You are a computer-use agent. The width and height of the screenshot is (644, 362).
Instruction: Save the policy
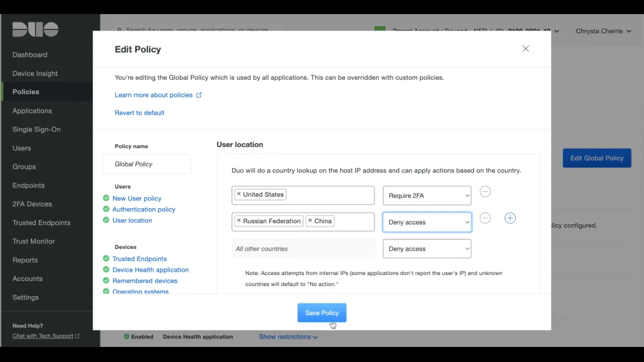[322, 313]
